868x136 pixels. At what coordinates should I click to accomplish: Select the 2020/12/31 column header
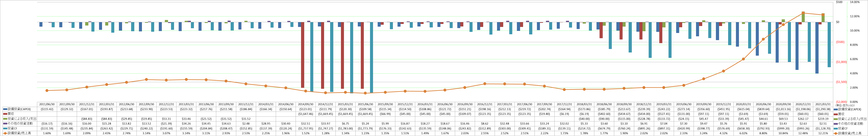803,104
